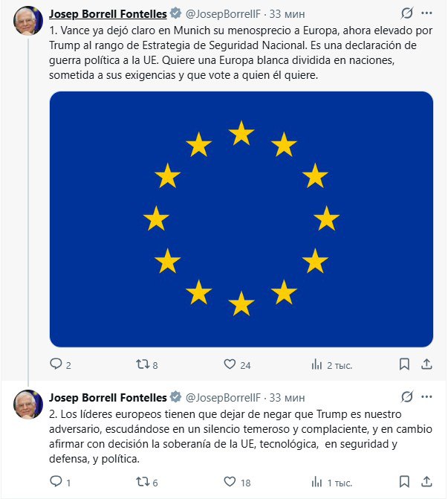Share the second tweet
Image resolution: width=448 pixels, height=499 pixels.
click(x=426, y=482)
